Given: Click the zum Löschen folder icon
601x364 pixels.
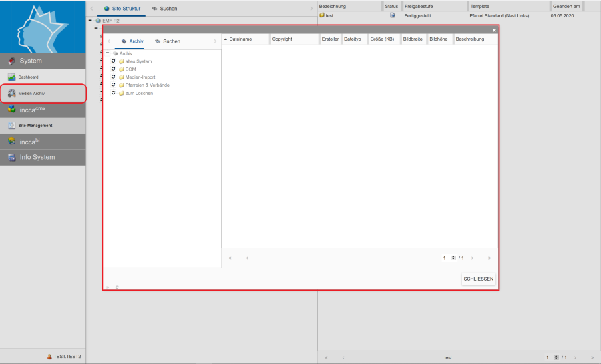Looking at the screenshot, I should (122, 94).
